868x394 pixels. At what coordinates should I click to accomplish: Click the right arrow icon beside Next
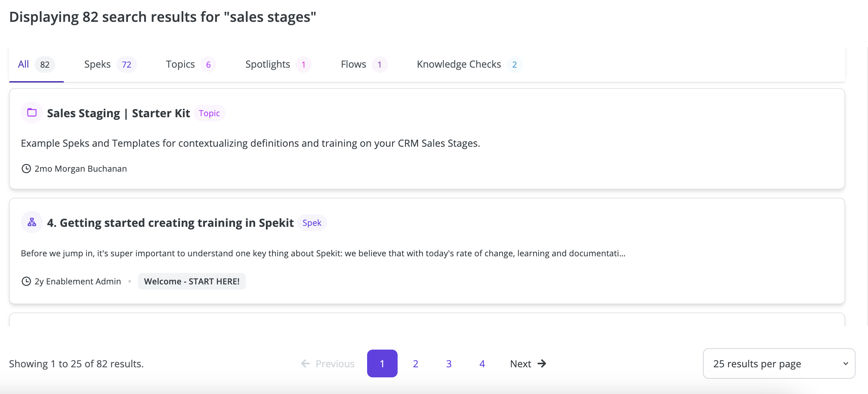(542, 363)
